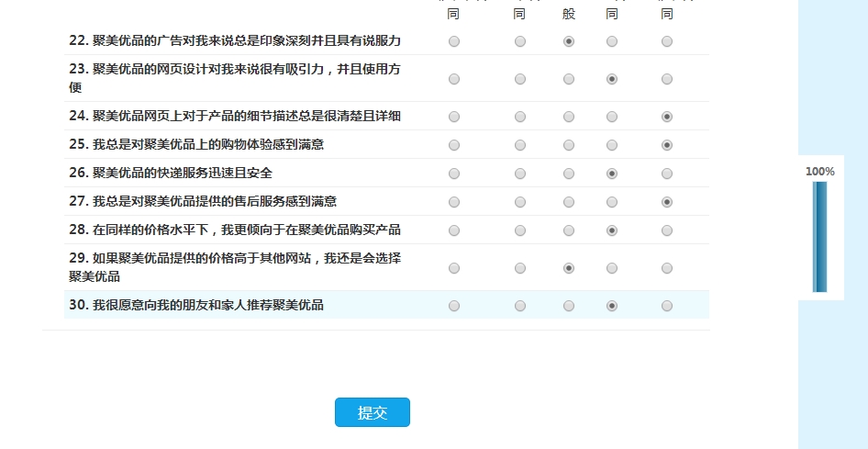Select second radio option for question 22

click(x=520, y=41)
